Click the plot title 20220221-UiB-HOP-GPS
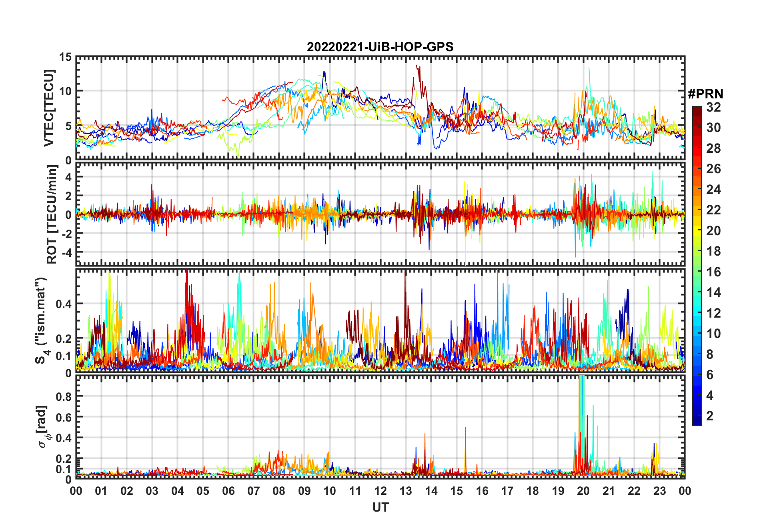The height and width of the screenshot is (532, 761). [380, 47]
